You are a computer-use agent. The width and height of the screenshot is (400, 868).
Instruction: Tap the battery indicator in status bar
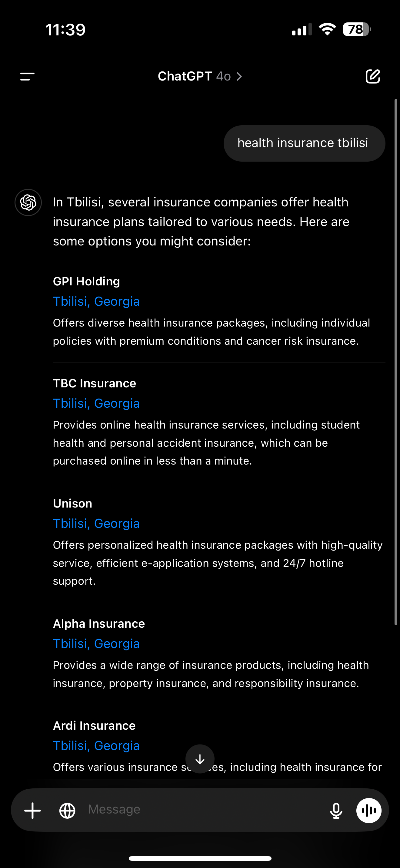pyautogui.click(x=356, y=30)
